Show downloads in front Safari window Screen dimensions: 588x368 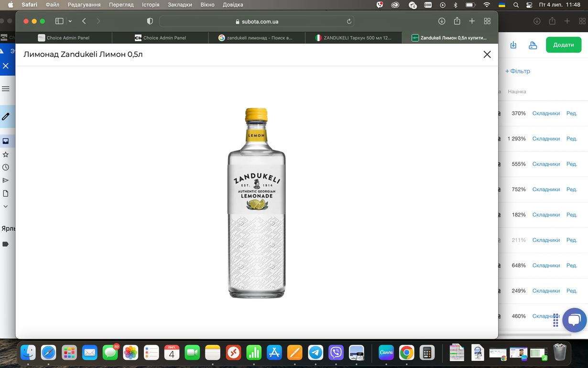[x=442, y=21]
